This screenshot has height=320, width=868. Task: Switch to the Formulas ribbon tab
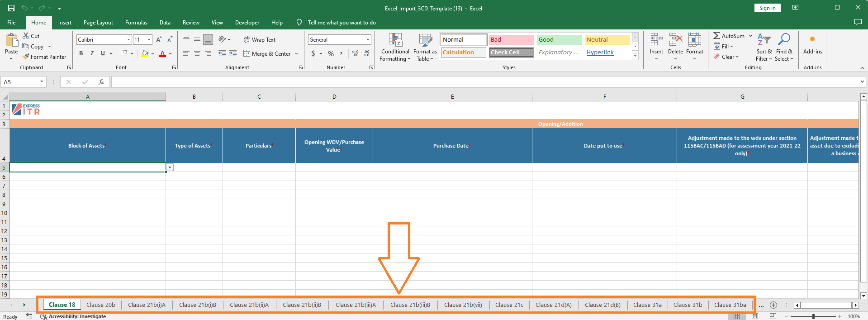[136, 23]
